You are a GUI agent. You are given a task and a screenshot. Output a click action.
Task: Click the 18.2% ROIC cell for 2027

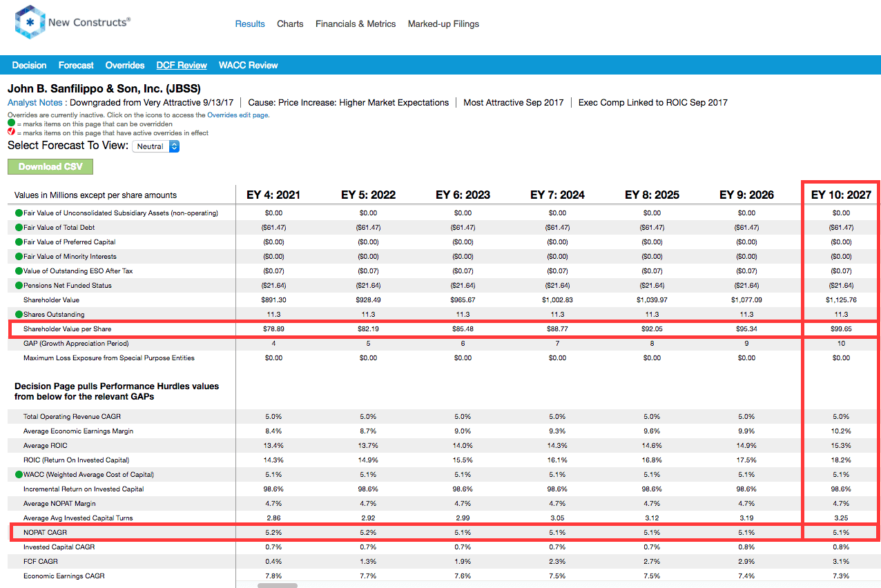[x=841, y=460]
